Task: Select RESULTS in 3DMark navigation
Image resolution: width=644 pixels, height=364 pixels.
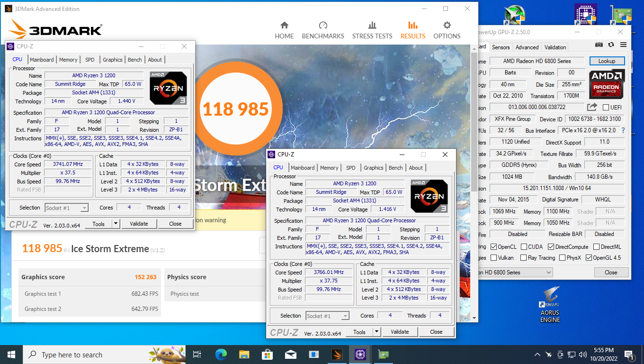Action: click(x=413, y=30)
